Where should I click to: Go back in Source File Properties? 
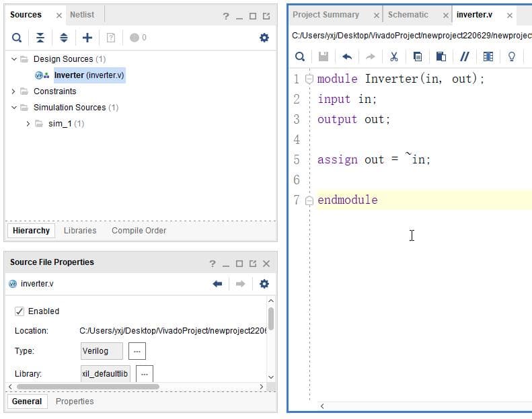pos(217,284)
